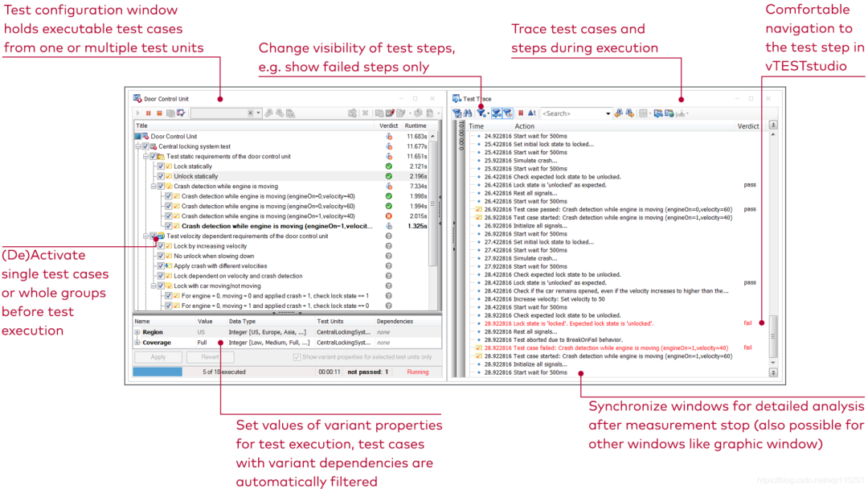The height and width of the screenshot is (489, 868).
Task: Collapse Central locking system test node
Action: click(138, 146)
